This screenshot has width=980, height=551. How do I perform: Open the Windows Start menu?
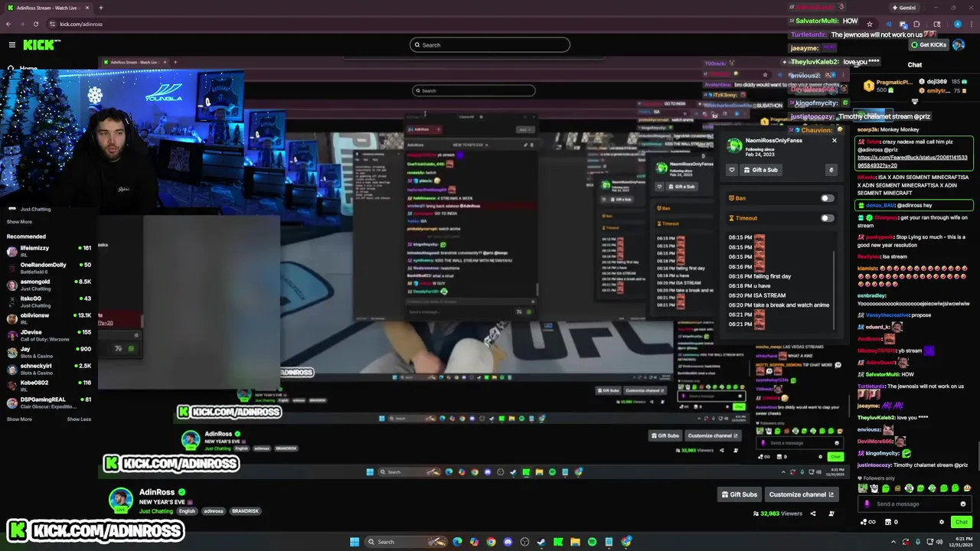click(x=354, y=542)
